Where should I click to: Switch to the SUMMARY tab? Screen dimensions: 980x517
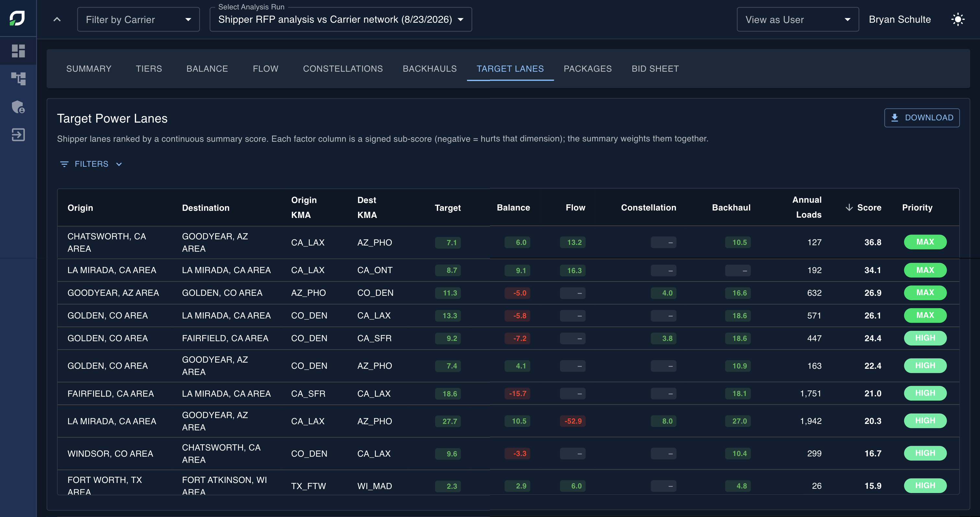click(x=89, y=69)
